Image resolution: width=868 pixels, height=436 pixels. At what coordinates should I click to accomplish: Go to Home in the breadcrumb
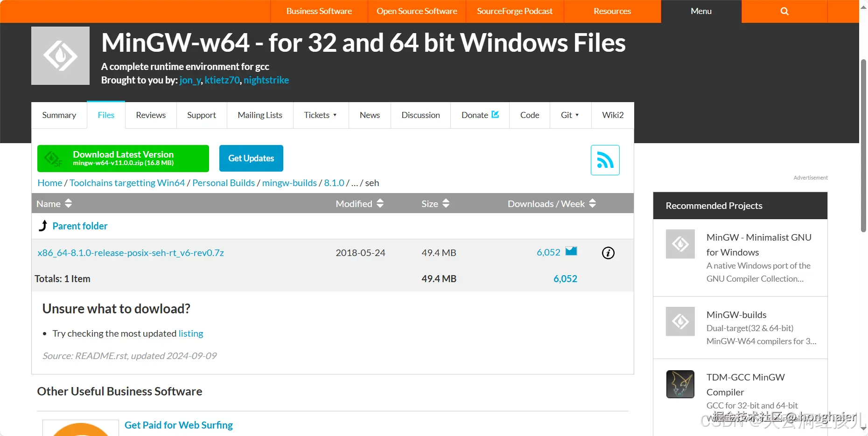click(50, 183)
